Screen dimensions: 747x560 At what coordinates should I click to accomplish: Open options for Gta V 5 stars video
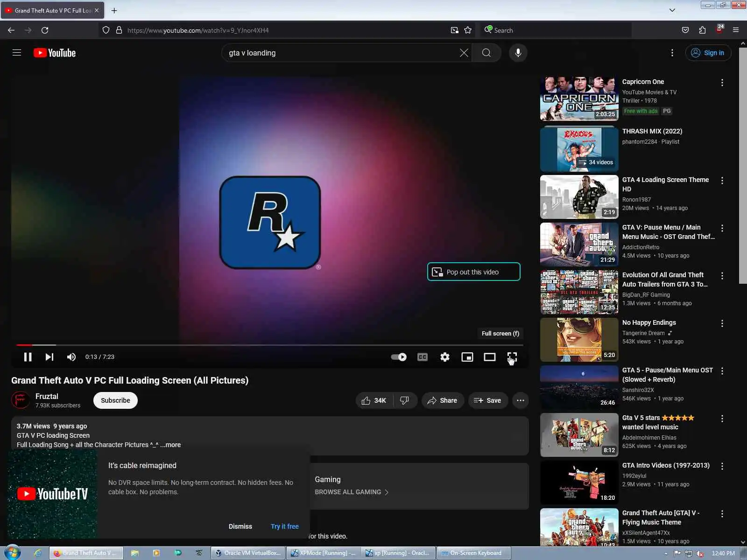722,419
